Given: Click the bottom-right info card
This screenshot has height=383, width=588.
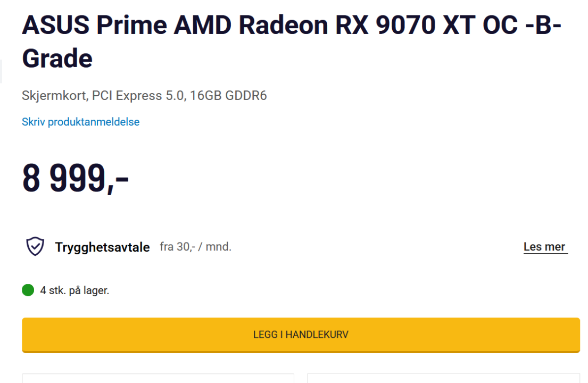Looking at the screenshot, I should click(x=443, y=378).
